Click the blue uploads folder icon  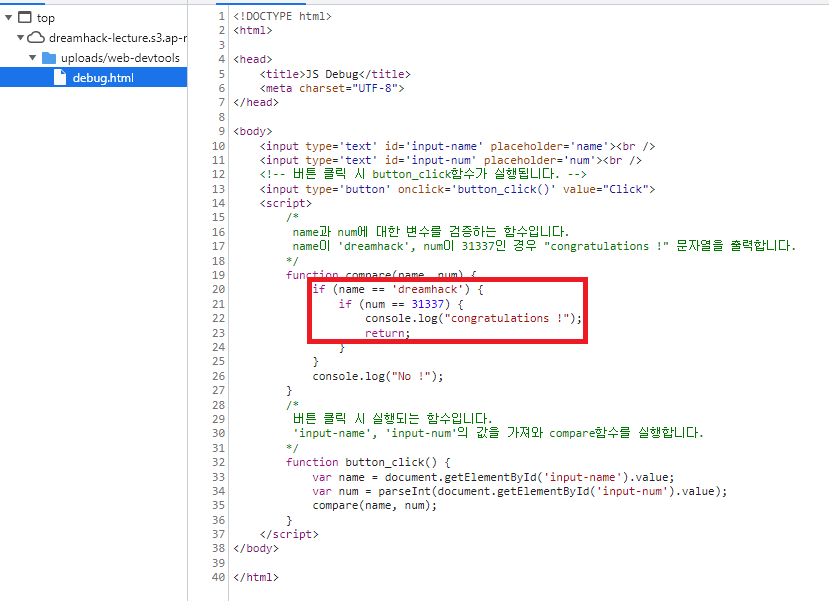click(49, 58)
